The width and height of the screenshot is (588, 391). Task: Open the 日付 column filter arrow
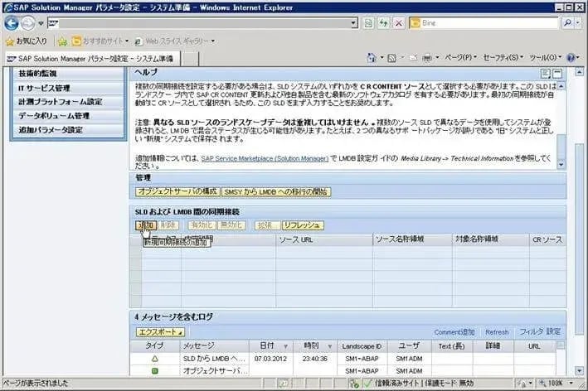coord(286,346)
